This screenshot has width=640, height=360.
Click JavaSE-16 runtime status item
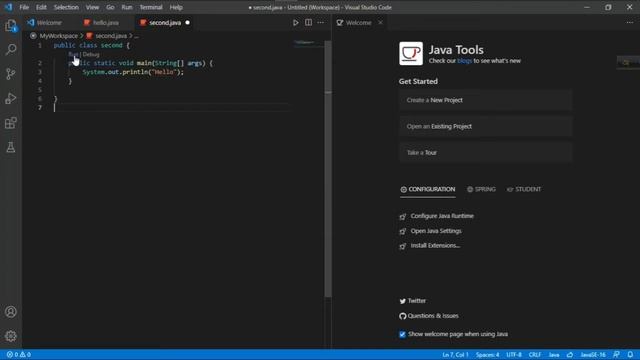tap(593, 355)
